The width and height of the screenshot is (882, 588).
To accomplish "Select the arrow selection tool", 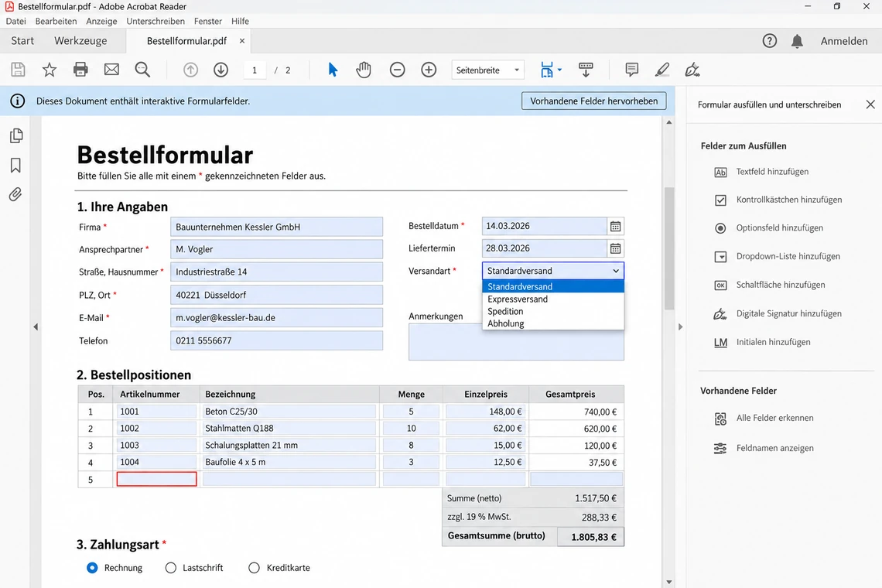I will [333, 70].
